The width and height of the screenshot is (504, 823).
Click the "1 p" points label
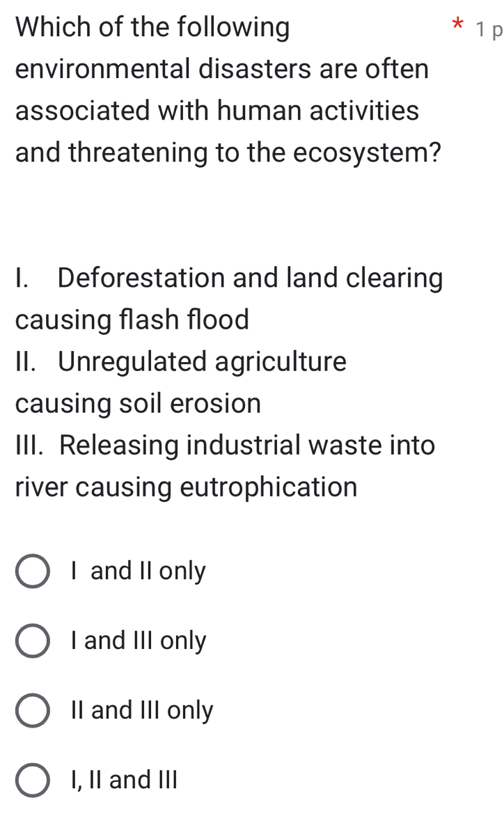(487, 29)
